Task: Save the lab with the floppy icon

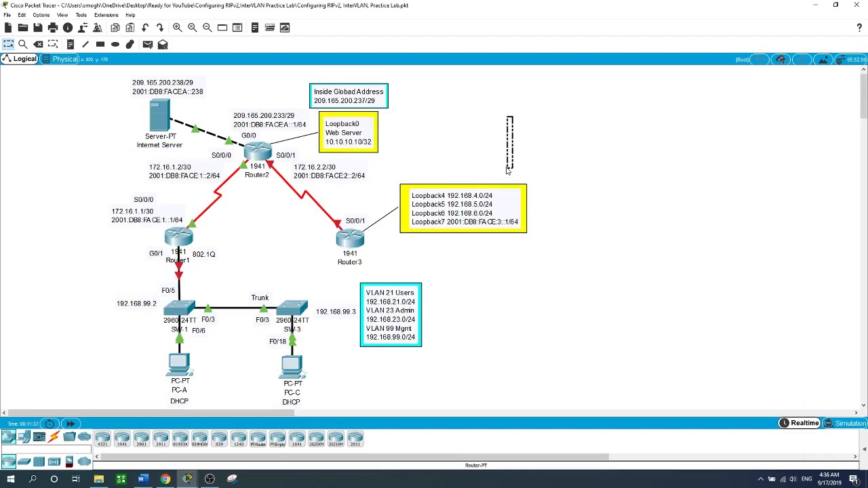Action: pyautogui.click(x=37, y=28)
